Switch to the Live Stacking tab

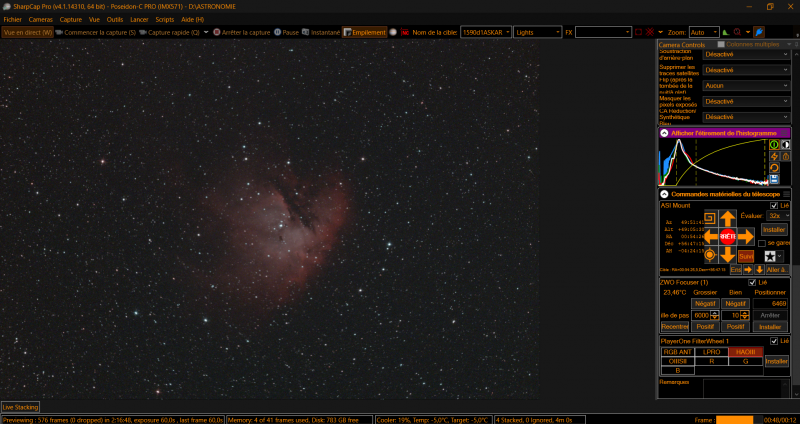tap(20, 407)
